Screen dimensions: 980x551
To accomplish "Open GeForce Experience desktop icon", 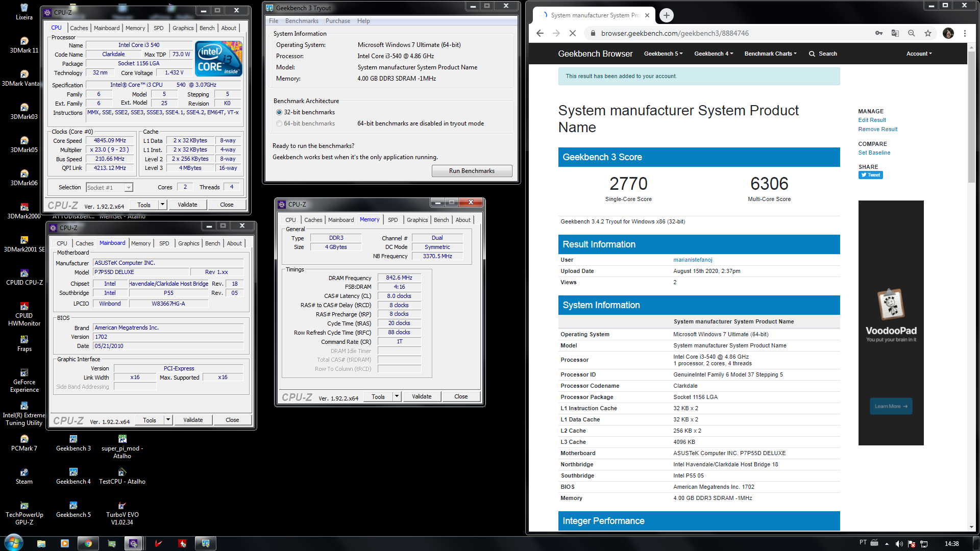I will point(24,380).
